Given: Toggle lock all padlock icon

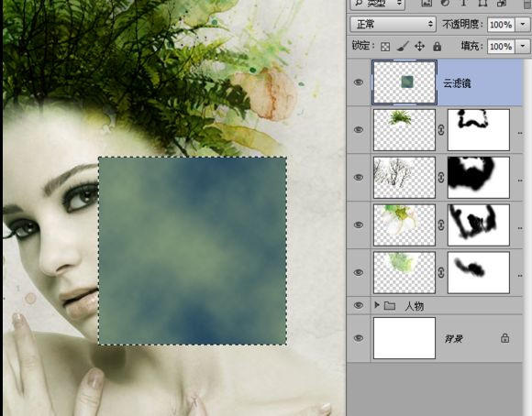Looking at the screenshot, I should (437, 46).
